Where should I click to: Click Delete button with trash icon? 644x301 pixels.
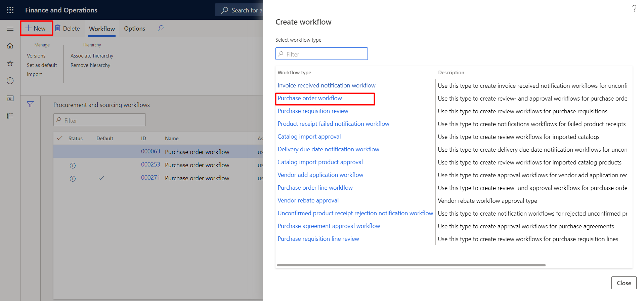tap(68, 28)
